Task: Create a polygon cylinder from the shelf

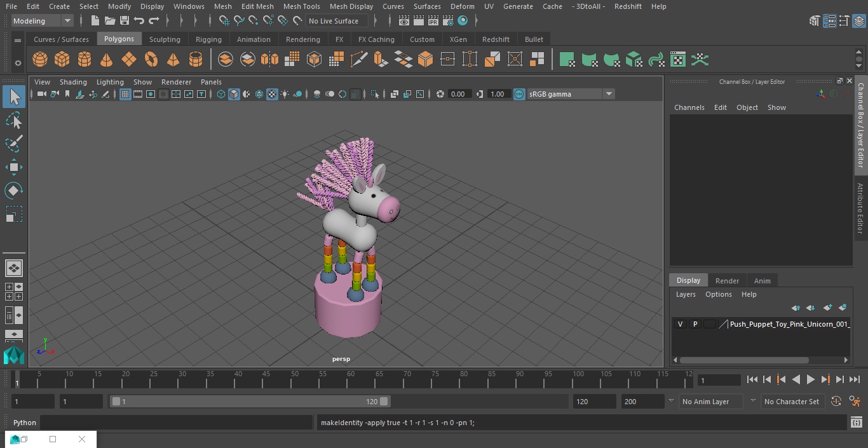Action: [x=85, y=60]
